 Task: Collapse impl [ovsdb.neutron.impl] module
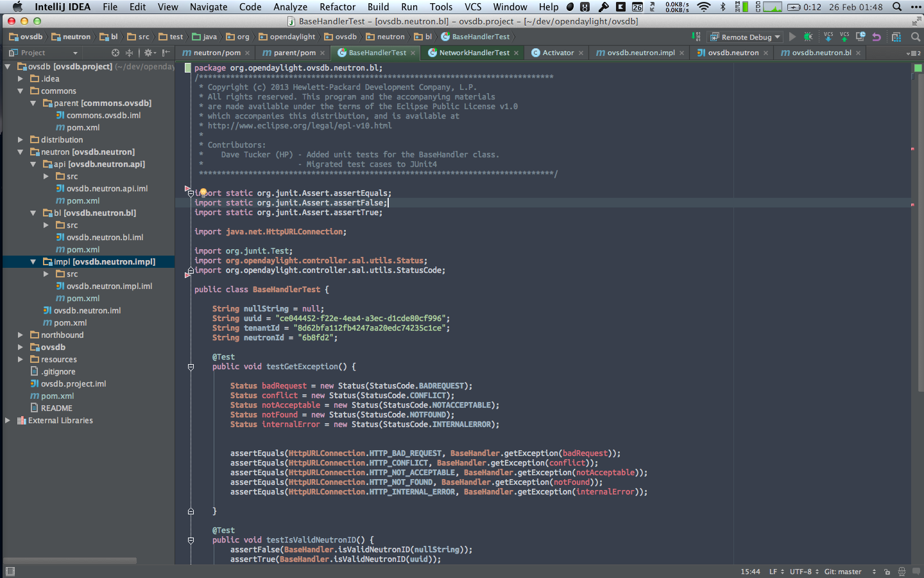33,261
